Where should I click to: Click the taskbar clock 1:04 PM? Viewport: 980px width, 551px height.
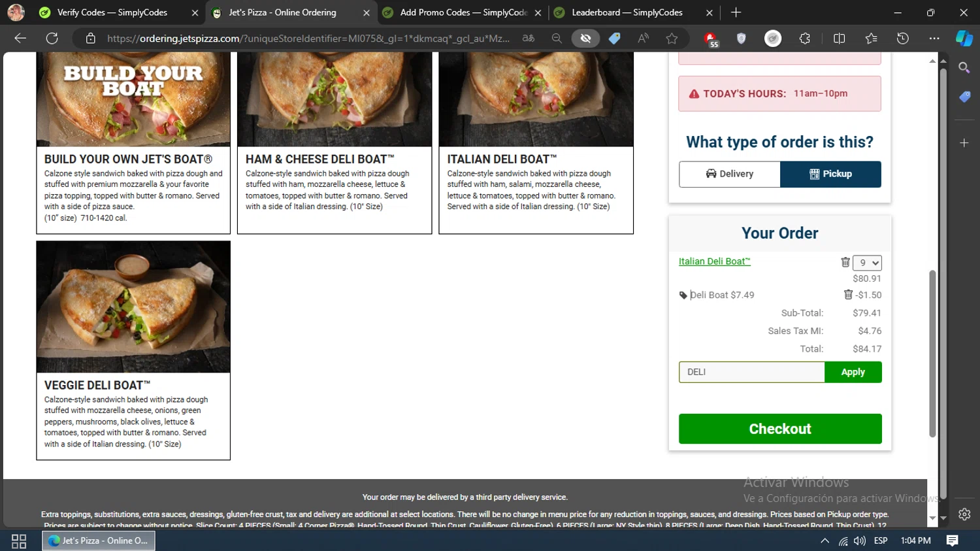point(915,541)
